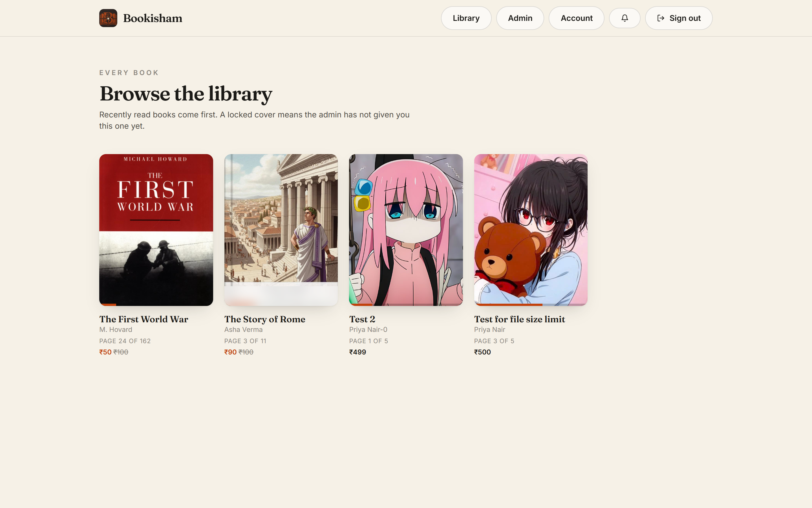812x508 pixels.
Task: Click progress bar on The First World War
Action: [156, 305]
